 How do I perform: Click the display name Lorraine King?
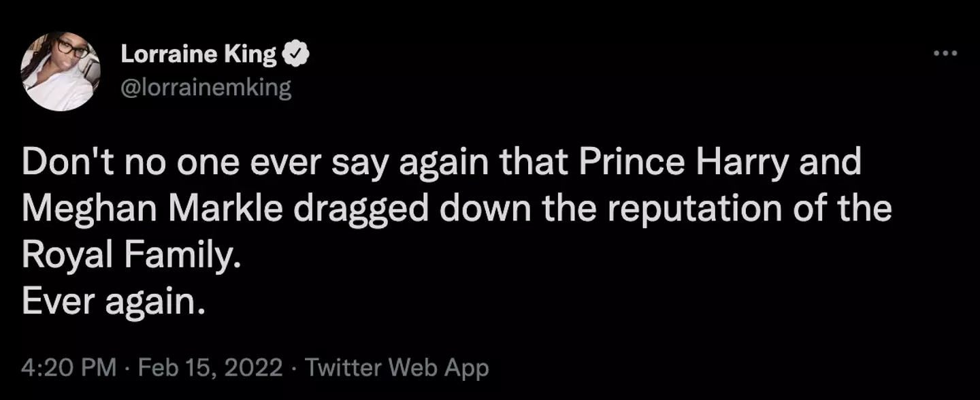[199, 54]
